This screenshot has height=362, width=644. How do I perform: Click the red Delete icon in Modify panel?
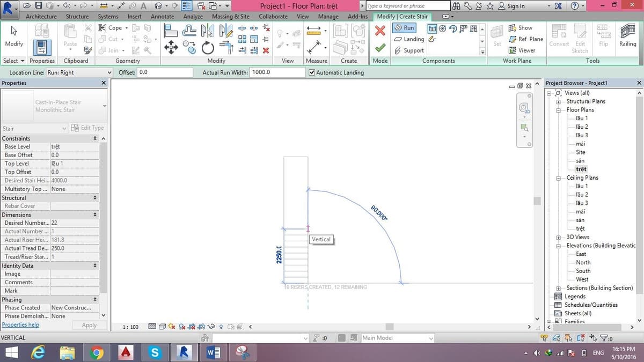(266, 50)
